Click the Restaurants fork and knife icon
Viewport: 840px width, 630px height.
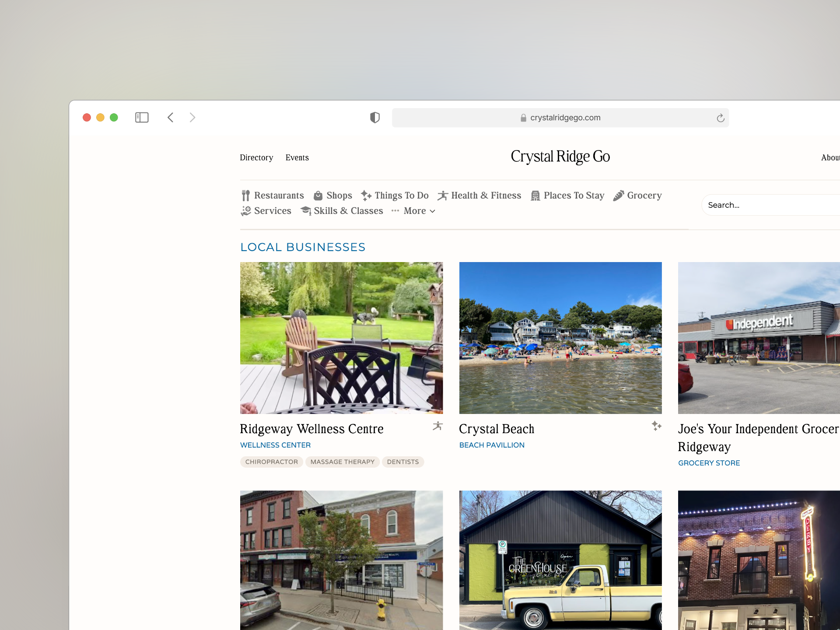[246, 196]
